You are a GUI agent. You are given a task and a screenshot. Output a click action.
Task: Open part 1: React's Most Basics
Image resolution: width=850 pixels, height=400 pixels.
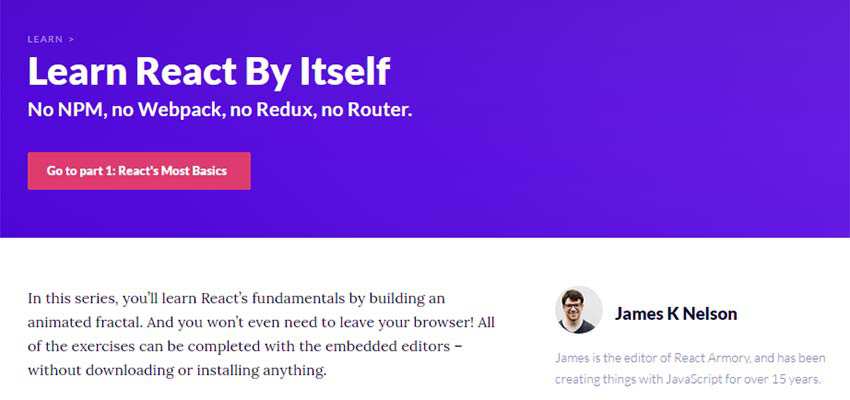click(x=139, y=171)
